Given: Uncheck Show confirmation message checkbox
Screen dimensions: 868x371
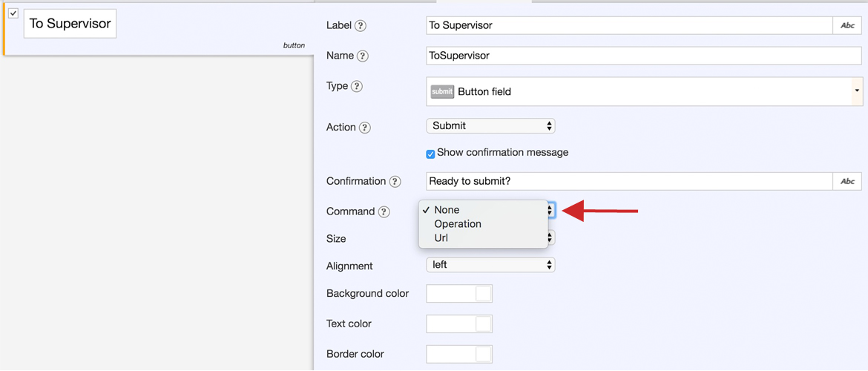Looking at the screenshot, I should (x=430, y=154).
